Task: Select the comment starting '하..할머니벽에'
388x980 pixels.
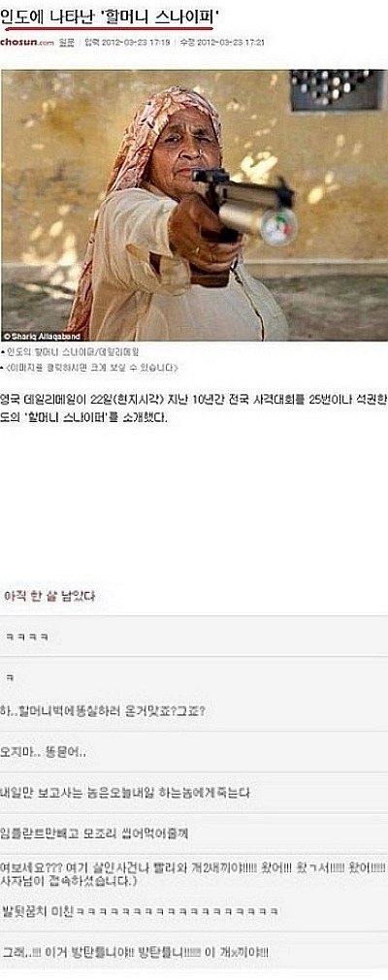Action: tap(194, 712)
